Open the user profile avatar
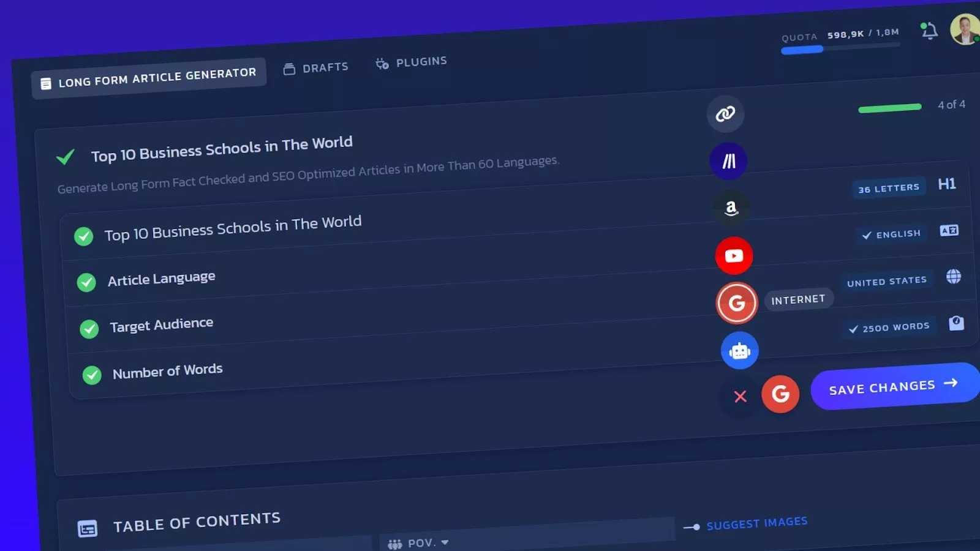The image size is (980, 551). pos(965,29)
